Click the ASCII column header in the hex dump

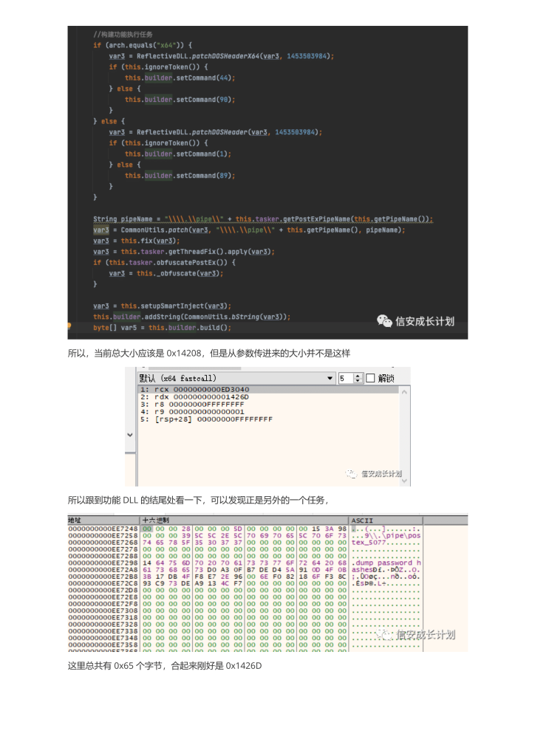[x=386, y=520]
